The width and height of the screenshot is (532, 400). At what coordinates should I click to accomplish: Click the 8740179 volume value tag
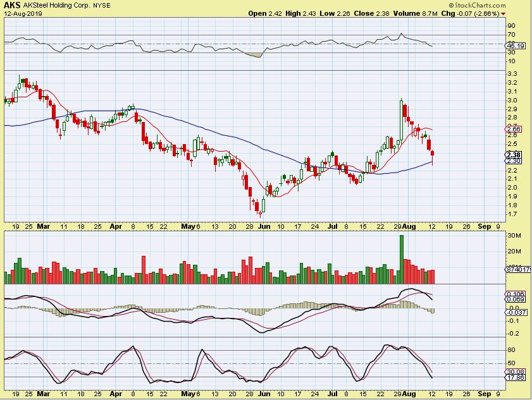coord(518,269)
